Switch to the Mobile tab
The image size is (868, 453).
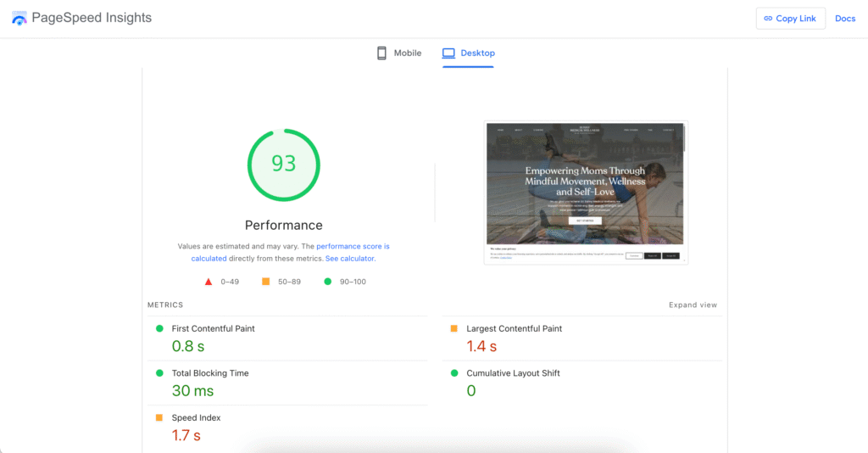click(399, 53)
